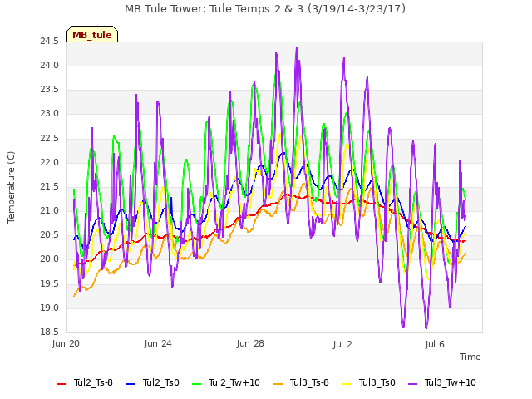Select the Tul3_Ts-8 legend label
The width and height of the screenshot is (532, 399).
tap(309, 382)
